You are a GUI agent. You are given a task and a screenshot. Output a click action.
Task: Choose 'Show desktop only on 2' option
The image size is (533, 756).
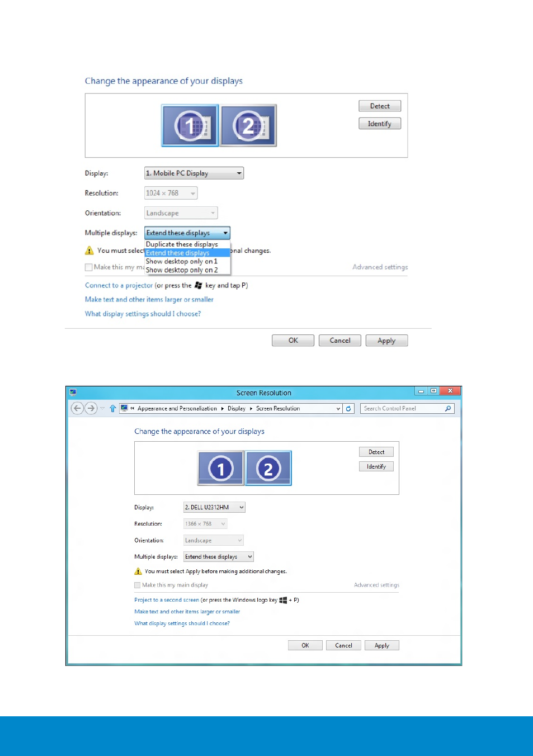[182, 270]
